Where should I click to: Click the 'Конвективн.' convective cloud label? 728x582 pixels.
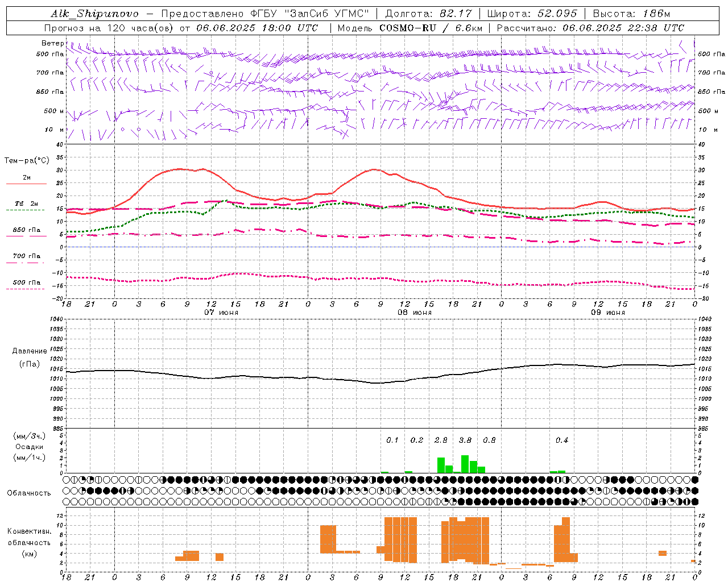coord(29,531)
